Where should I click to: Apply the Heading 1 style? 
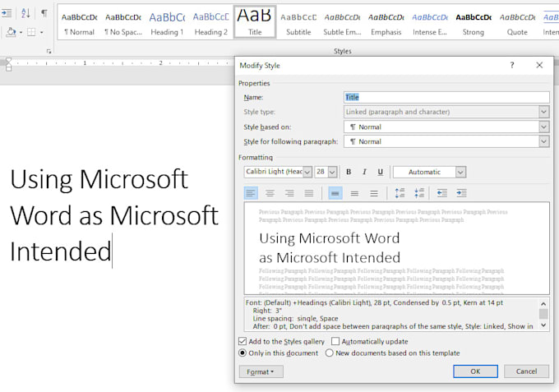[167, 24]
